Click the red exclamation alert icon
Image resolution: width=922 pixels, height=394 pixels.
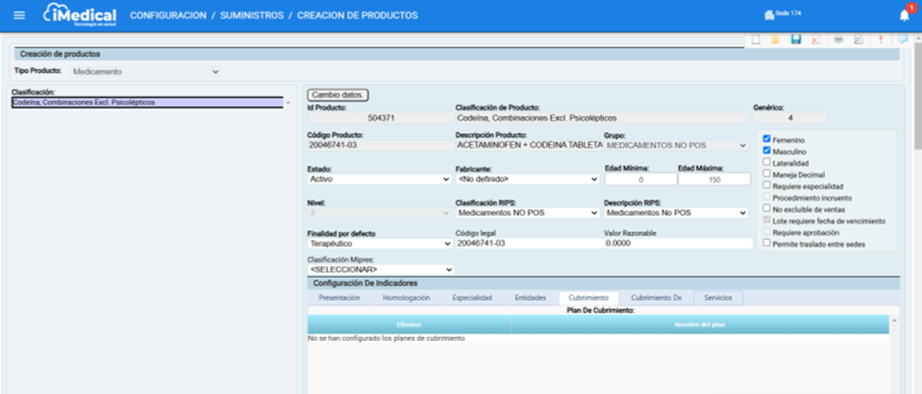pyautogui.click(x=880, y=39)
